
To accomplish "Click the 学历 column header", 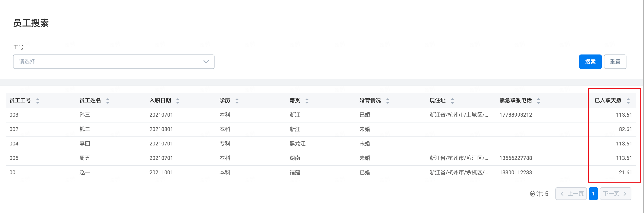I will click(x=225, y=101).
